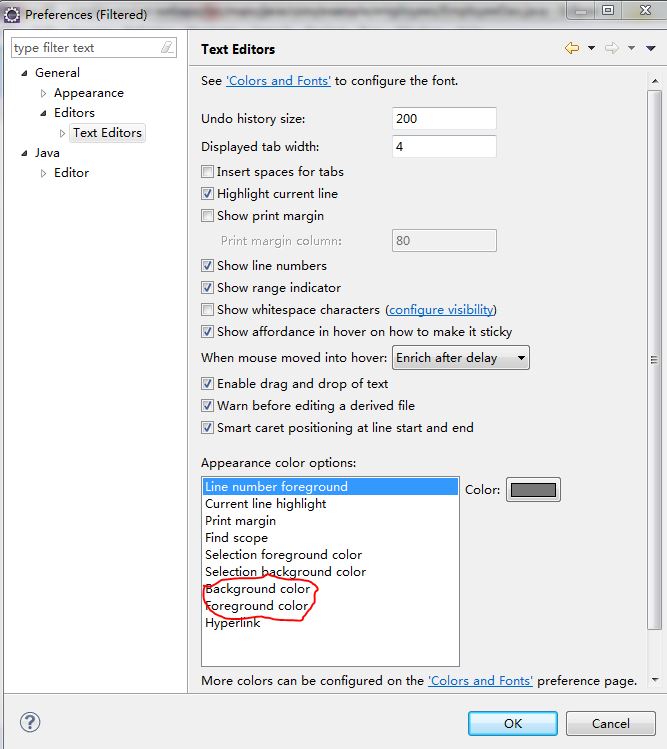This screenshot has height=749, width=667.
Task: Expand the Appearance tree node
Action: 43,93
